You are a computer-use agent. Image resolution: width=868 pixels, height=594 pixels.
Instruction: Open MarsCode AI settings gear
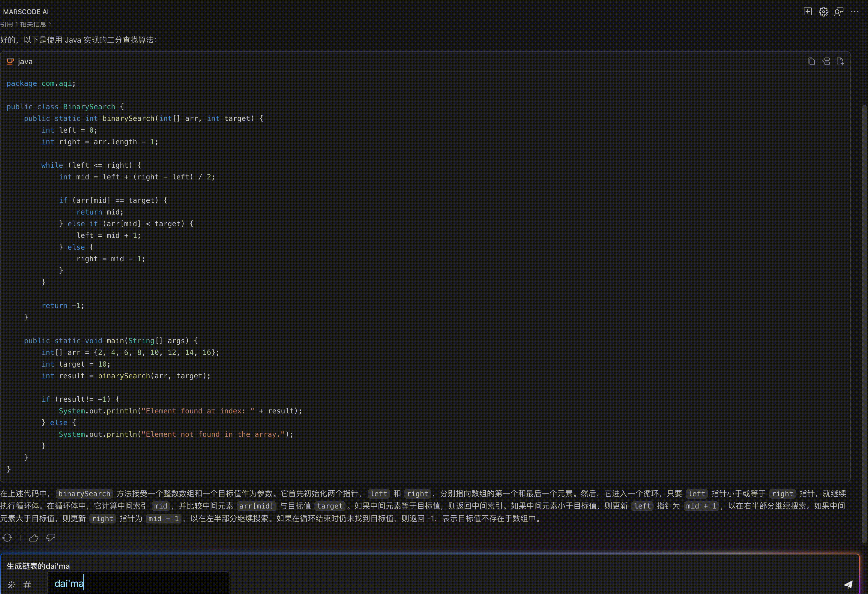click(823, 12)
